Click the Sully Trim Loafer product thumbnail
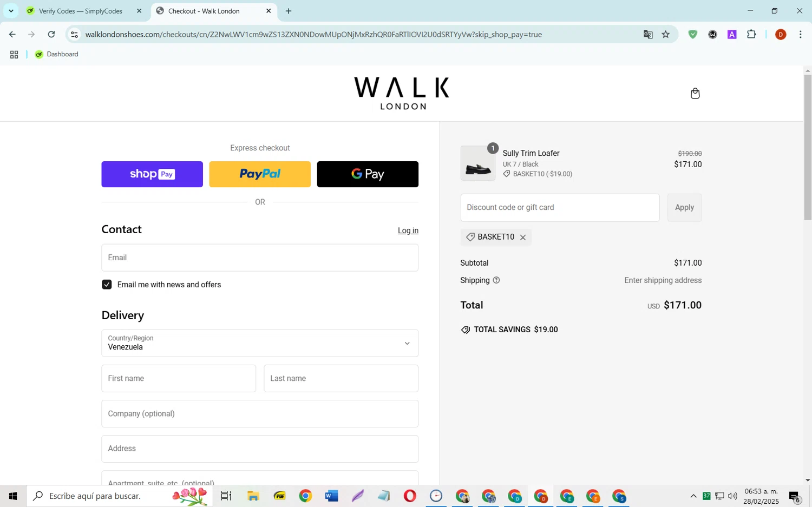812x507 pixels. (477, 163)
